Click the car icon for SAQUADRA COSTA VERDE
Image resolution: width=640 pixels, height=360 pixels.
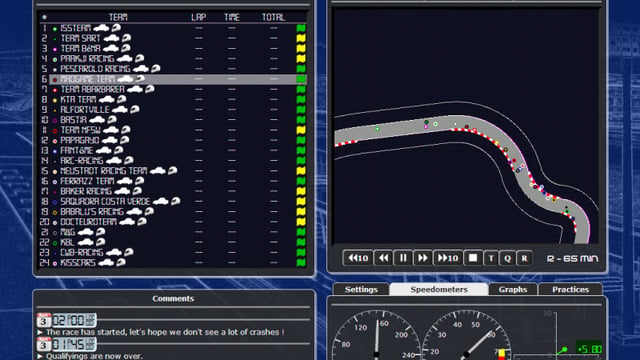[160, 201]
